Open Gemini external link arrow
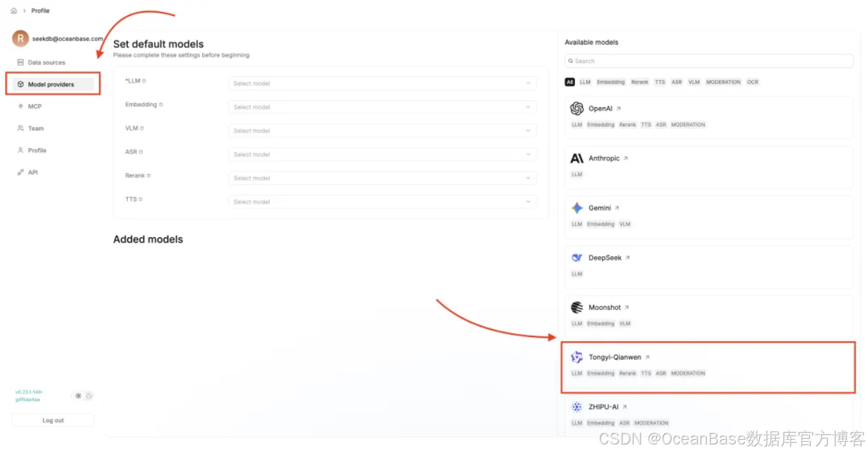This screenshot has width=868, height=453. [x=617, y=208]
